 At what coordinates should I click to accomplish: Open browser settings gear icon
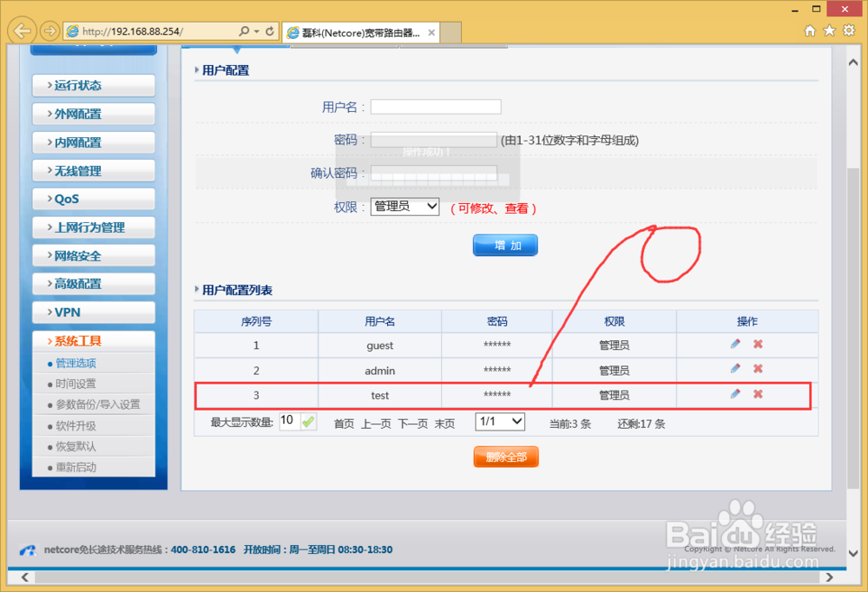coord(849,30)
